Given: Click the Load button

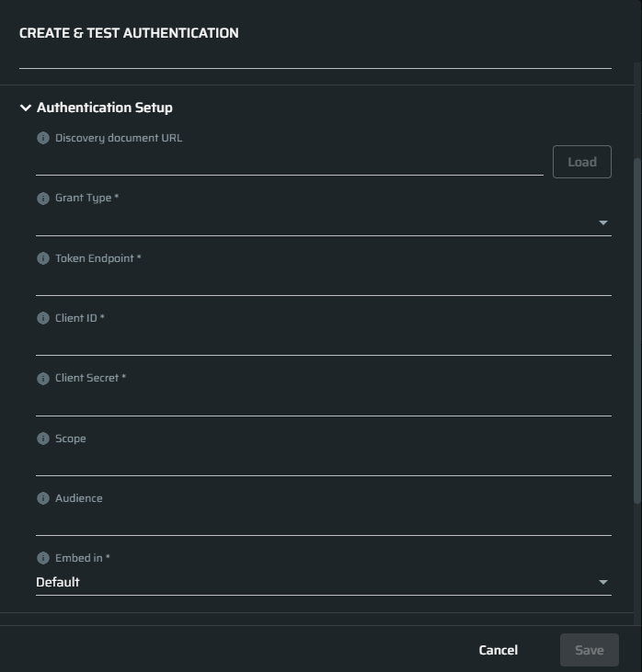Looking at the screenshot, I should (x=582, y=162).
